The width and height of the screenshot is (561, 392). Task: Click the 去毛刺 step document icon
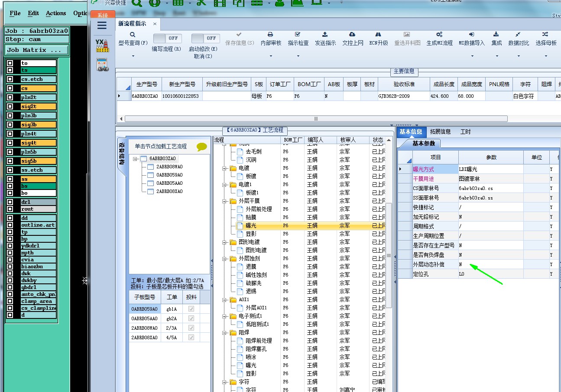[x=240, y=151]
